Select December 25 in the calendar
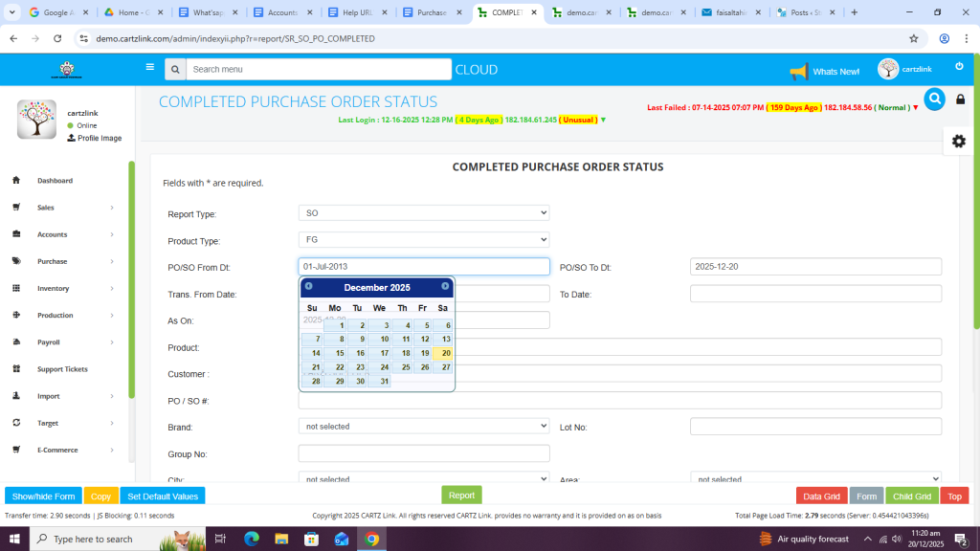This screenshot has height=551, width=980. point(402,367)
